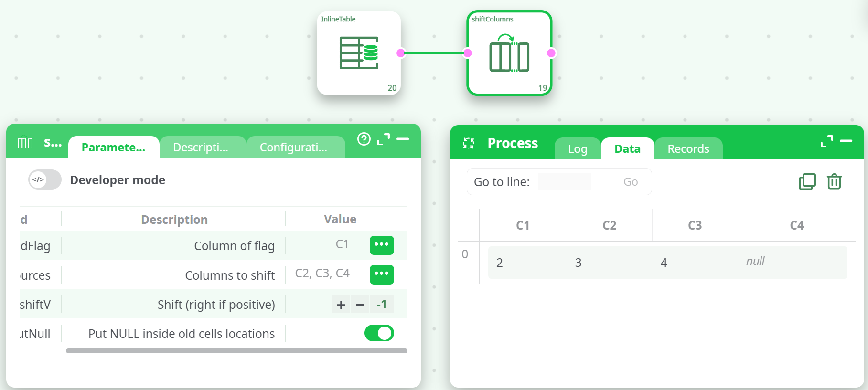The height and width of the screenshot is (390, 868).
Task: Toggle Developer mode switch
Action: coord(45,180)
